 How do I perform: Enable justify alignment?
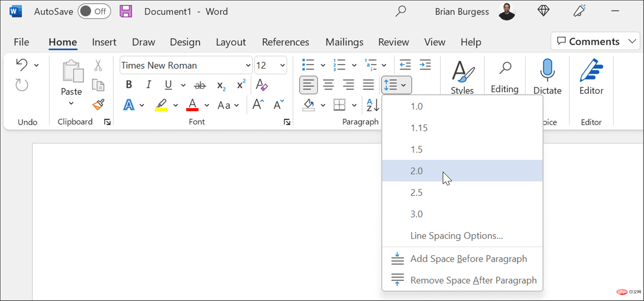(368, 85)
